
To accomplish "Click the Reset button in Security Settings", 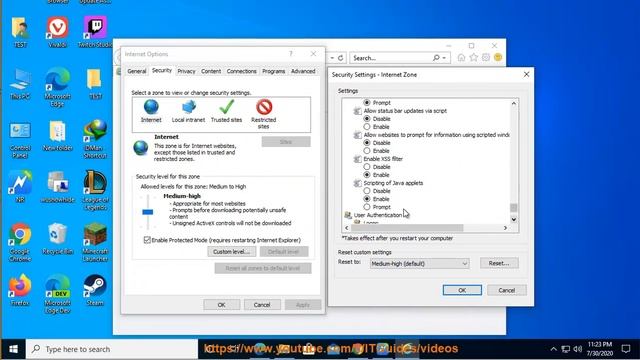I will [499, 263].
